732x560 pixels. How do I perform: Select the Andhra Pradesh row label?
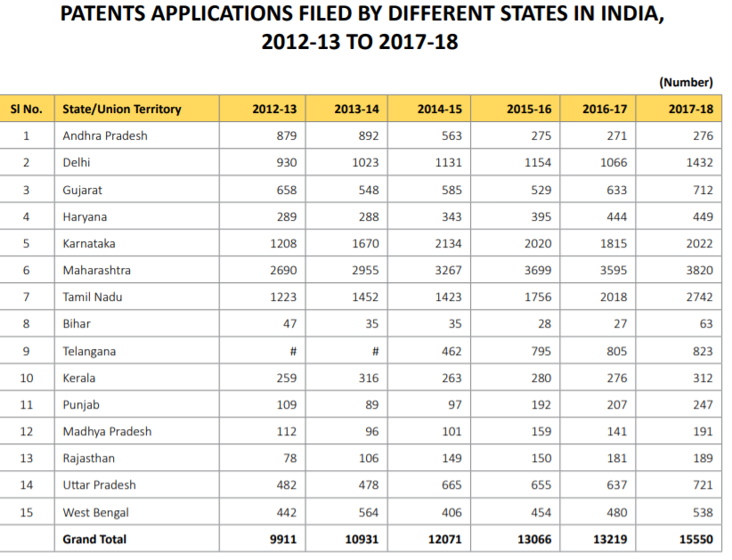point(103,135)
